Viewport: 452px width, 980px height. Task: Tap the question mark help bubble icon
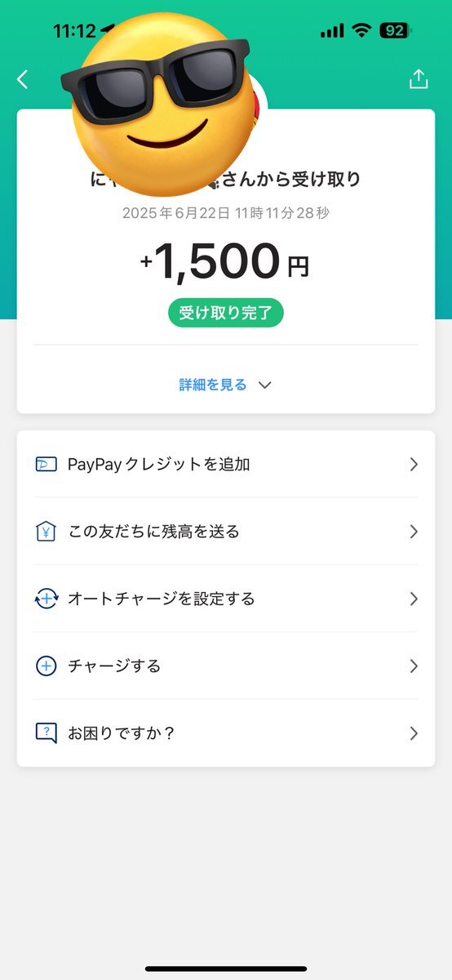pyautogui.click(x=47, y=733)
